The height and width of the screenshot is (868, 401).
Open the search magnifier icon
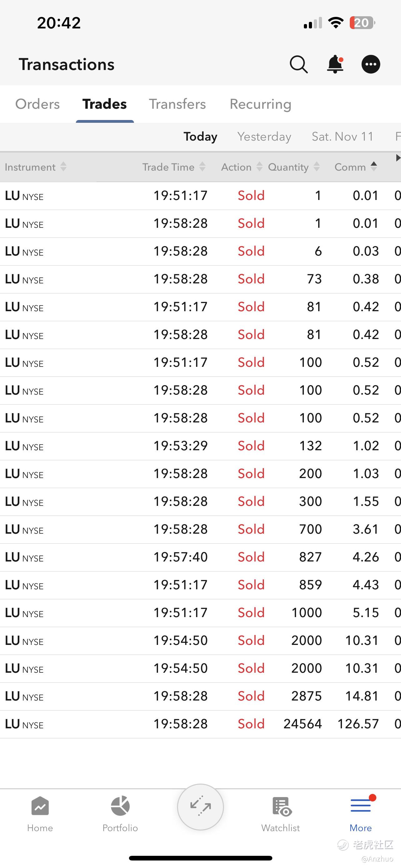[299, 64]
